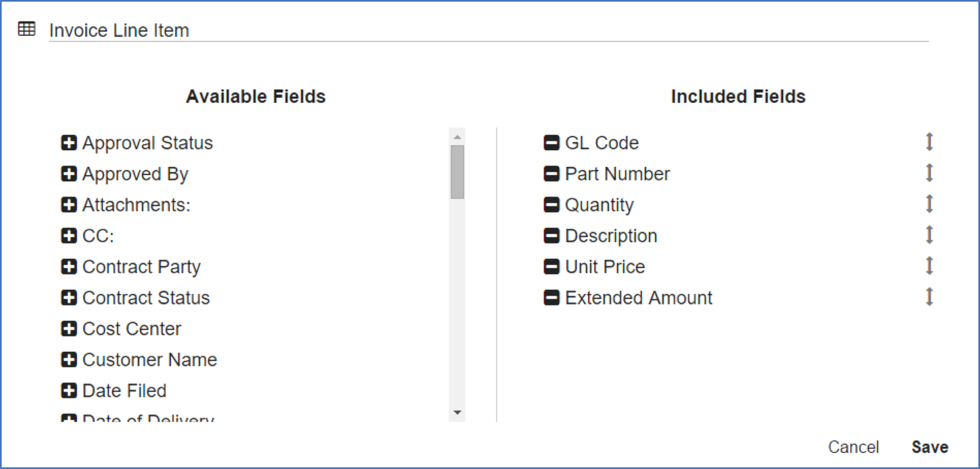Click the reorder arrow for Part Number

pos(929,173)
